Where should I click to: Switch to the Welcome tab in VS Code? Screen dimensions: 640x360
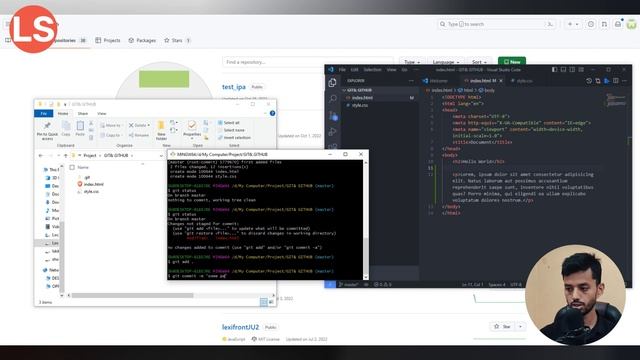pos(435,81)
